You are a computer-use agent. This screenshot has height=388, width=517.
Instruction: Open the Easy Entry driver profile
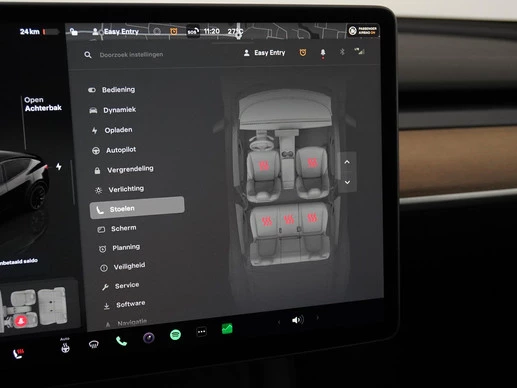265,53
